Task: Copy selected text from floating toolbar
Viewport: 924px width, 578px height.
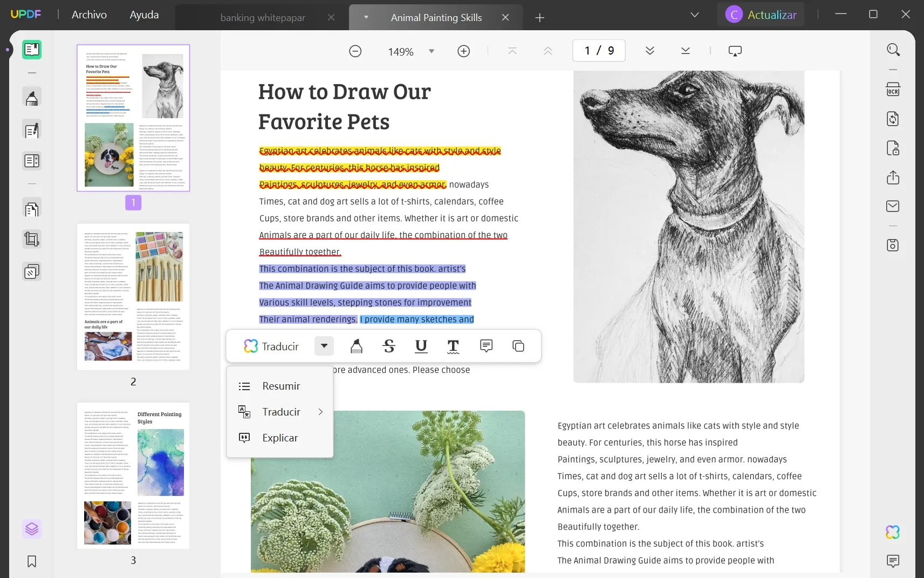Action: [518, 346]
